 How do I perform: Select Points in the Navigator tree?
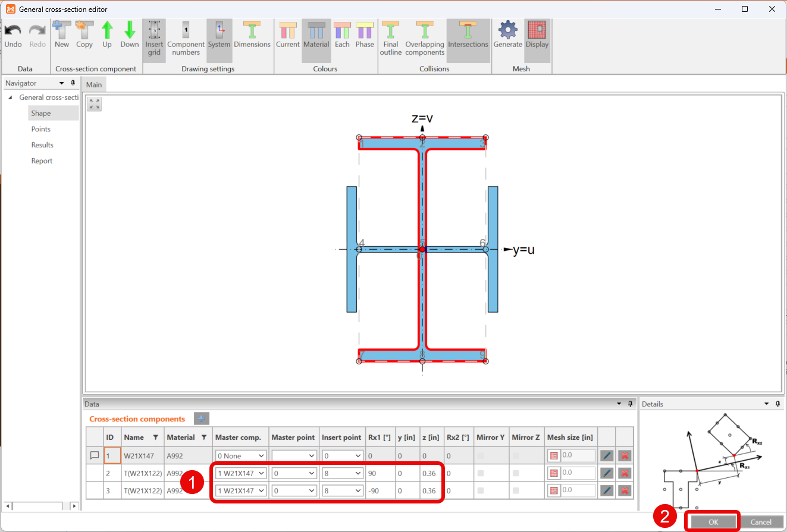pos(41,129)
